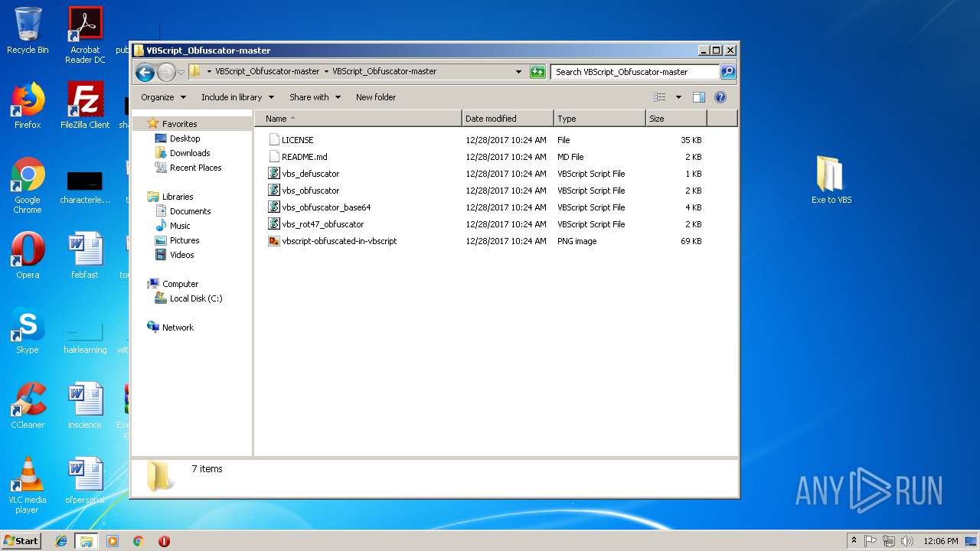Select the vbs_rot47_obfuscator script icon
980x551 pixels.
(x=274, y=224)
